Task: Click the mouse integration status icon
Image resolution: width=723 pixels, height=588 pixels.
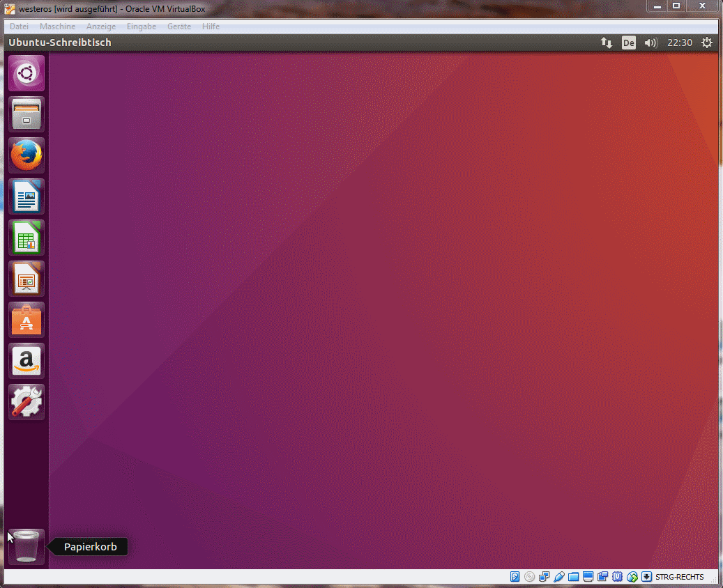Action: tap(632, 576)
